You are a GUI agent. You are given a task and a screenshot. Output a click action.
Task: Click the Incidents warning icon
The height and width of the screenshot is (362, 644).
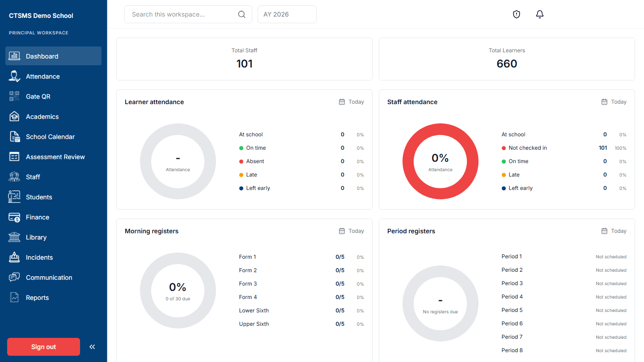14,257
